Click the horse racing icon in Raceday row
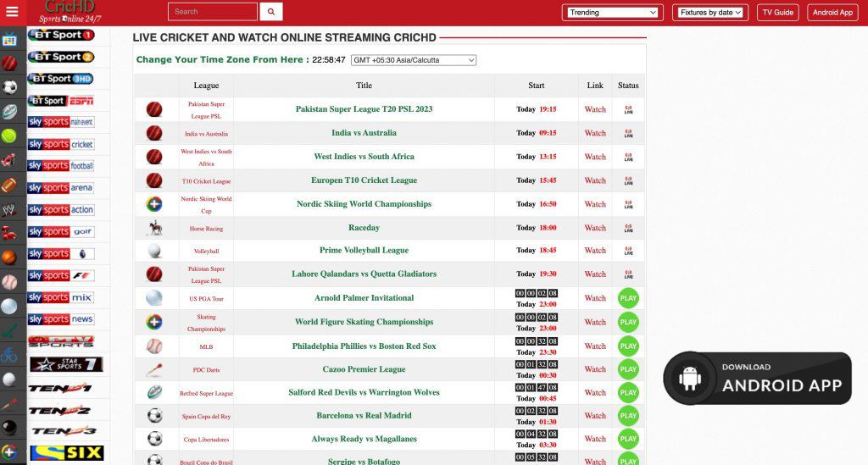 pos(155,228)
